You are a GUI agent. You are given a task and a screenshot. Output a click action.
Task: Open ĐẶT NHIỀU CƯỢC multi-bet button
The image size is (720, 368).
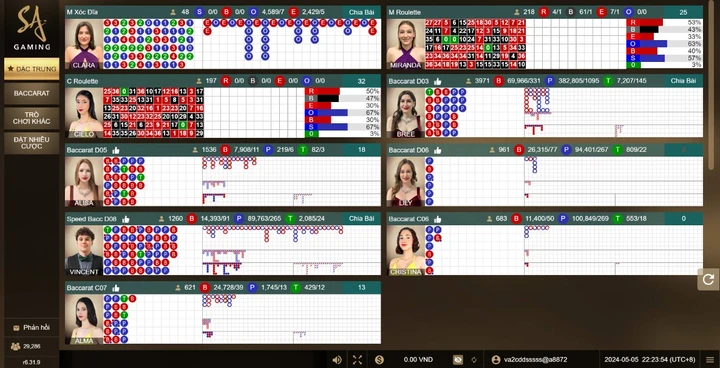click(32, 143)
